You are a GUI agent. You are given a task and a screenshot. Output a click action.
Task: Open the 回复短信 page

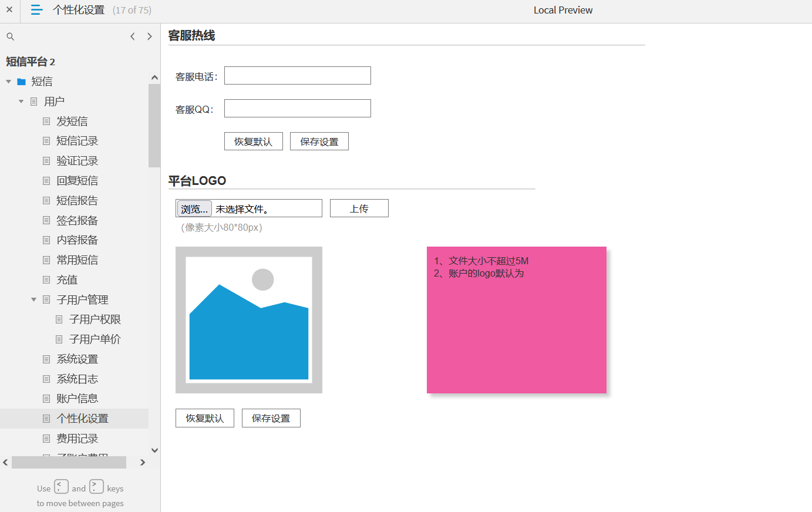coord(77,181)
